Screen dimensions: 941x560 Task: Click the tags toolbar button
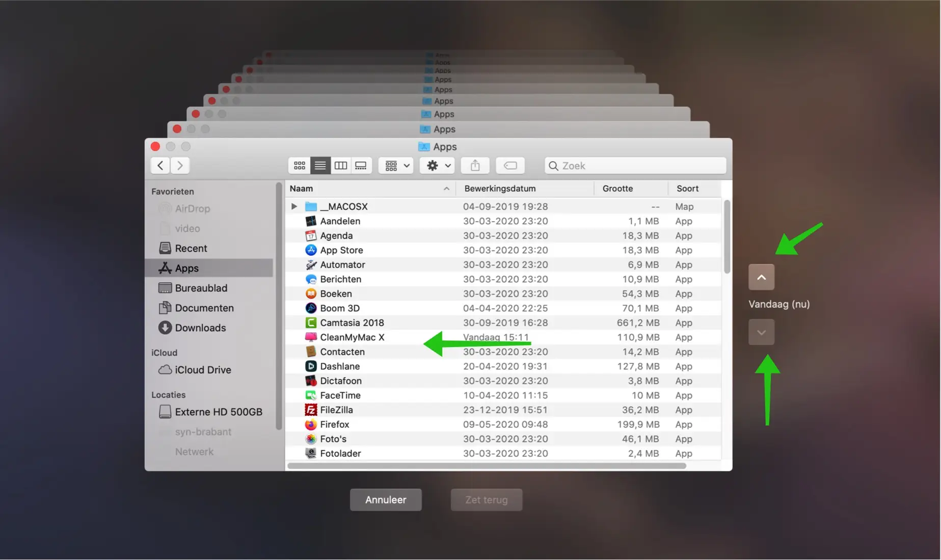(x=510, y=166)
